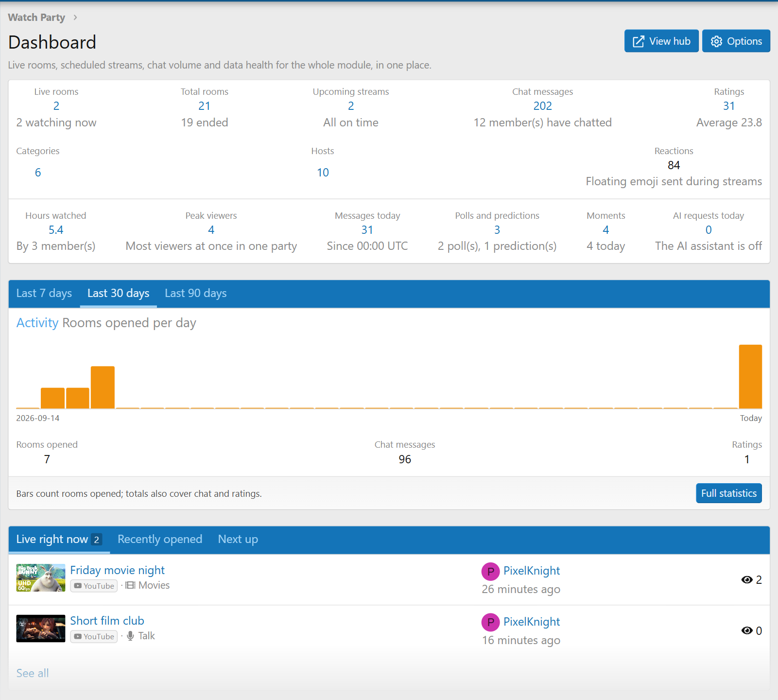Click the microphone icon beside Talk
The image size is (778, 700).
tap(130, 636)
